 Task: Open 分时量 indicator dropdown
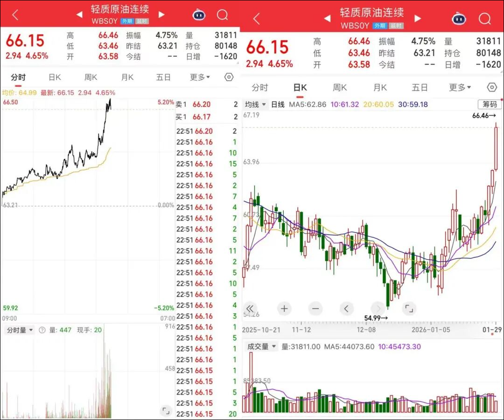(20, 330)
